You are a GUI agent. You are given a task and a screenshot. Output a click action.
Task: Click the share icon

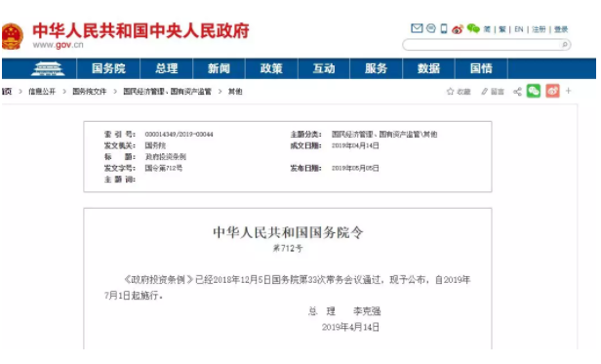tap(517, 92)
